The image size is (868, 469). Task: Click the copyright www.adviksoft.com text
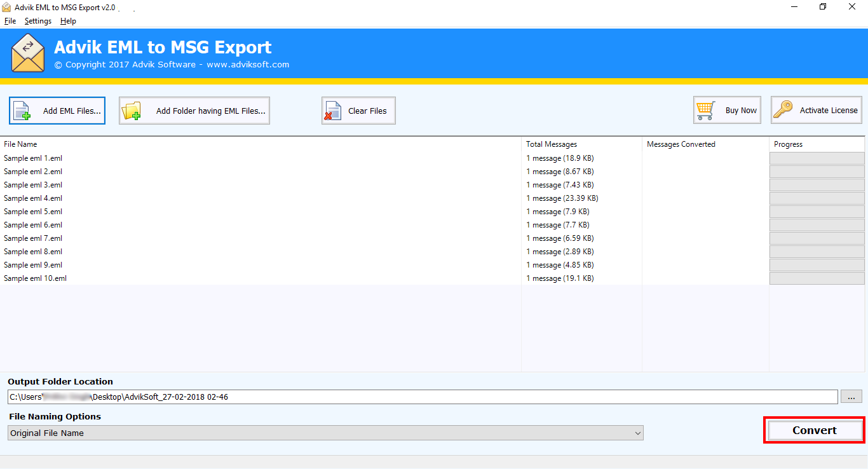[x=172, y=64]
